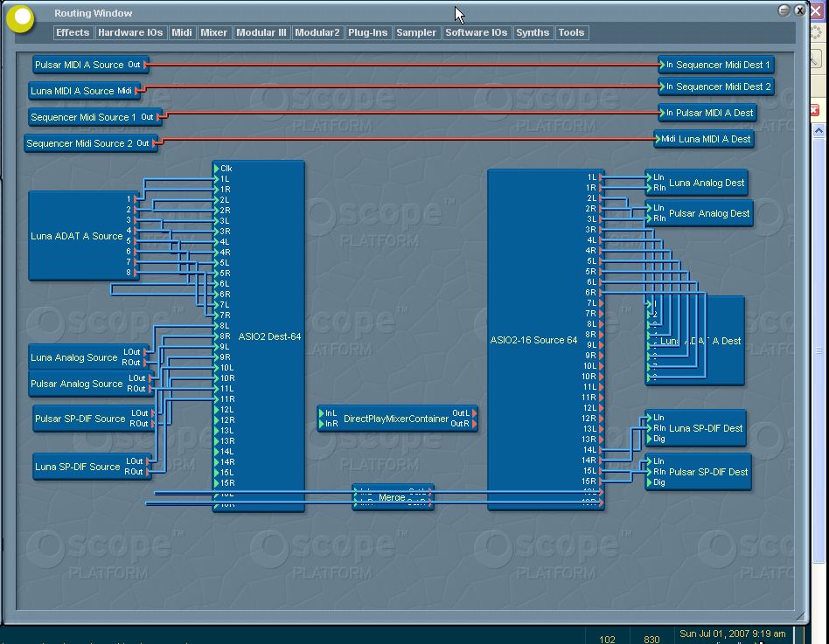Click the Clk input port on ASIO2 Dest-64
829x644 pixels.
tap(216, 169)
